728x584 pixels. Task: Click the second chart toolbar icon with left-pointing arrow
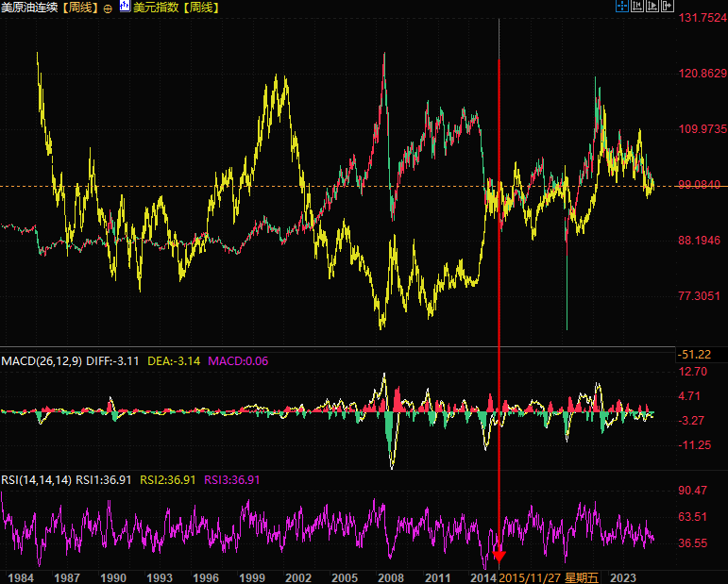(636, 8)
